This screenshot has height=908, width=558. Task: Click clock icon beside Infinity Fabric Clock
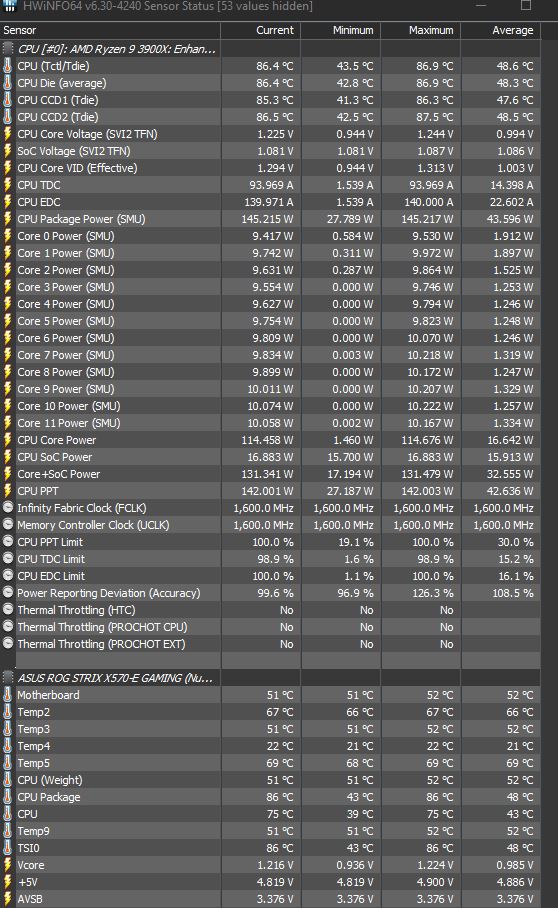[8, 507]
